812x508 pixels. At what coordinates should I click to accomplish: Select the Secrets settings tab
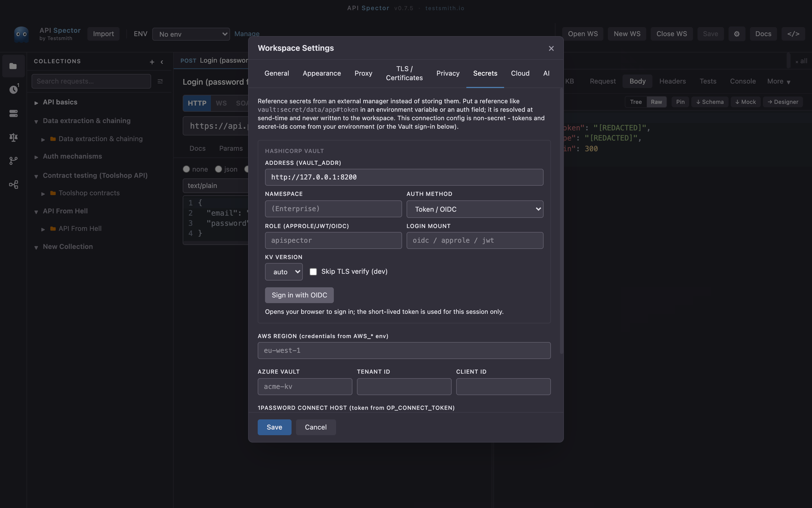tap(485, 73)
